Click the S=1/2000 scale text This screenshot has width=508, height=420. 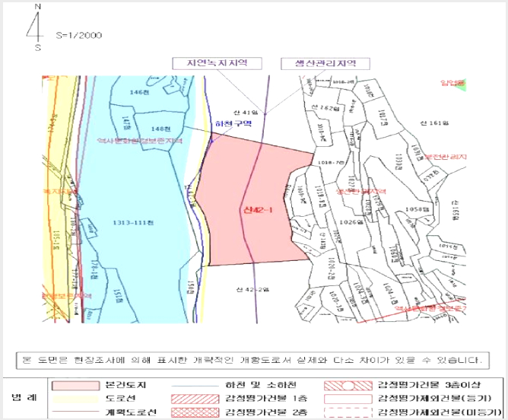click(x=79, y=35)
